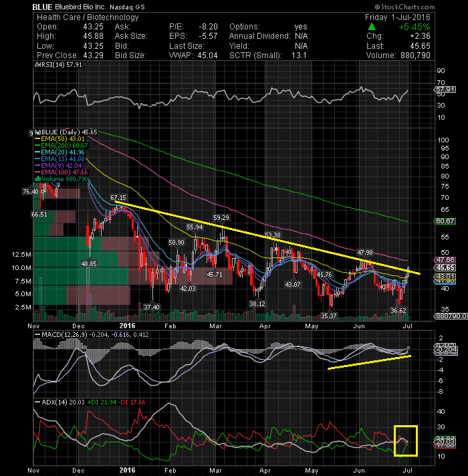Click the volume bars icon in legend
The width and height of the screenshot is (468, 476).
point(38,178)
